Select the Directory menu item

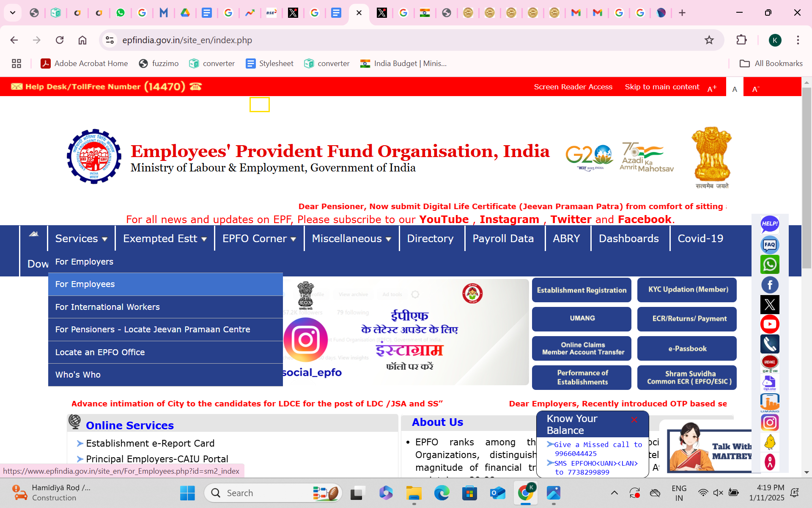tap(430, 238)
